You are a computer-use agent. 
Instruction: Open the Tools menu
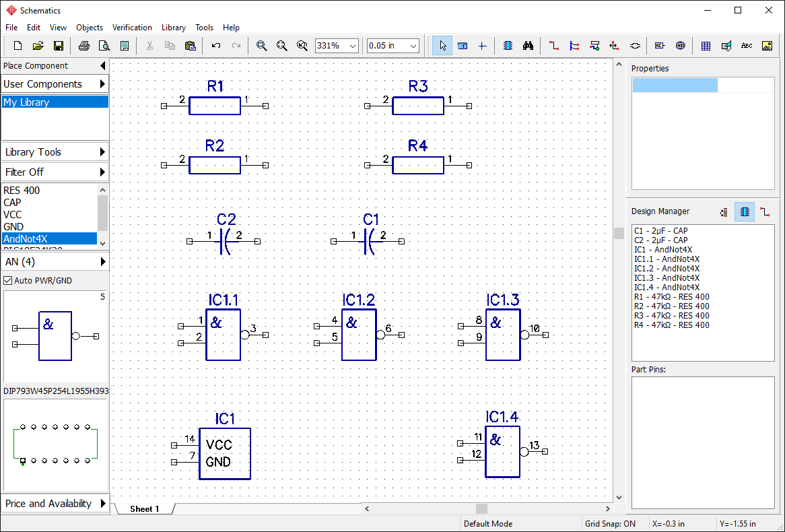[x=204, y=28]
